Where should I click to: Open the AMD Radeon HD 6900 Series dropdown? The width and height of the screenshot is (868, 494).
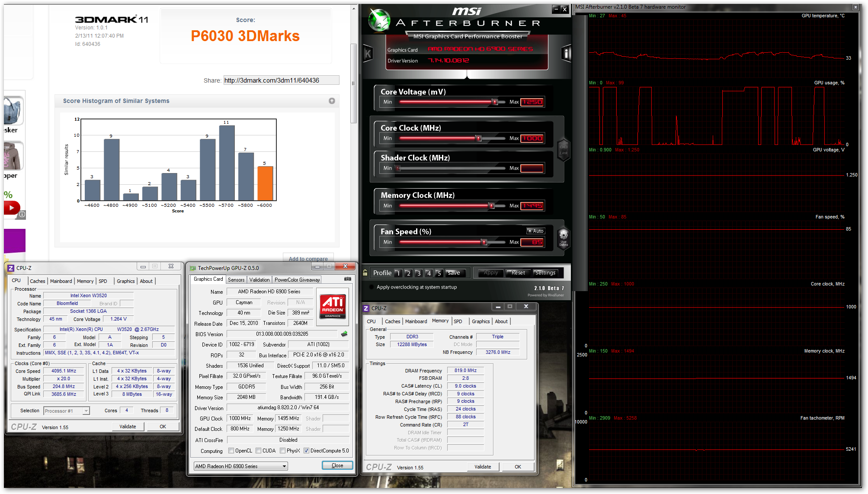pos(240,466)
